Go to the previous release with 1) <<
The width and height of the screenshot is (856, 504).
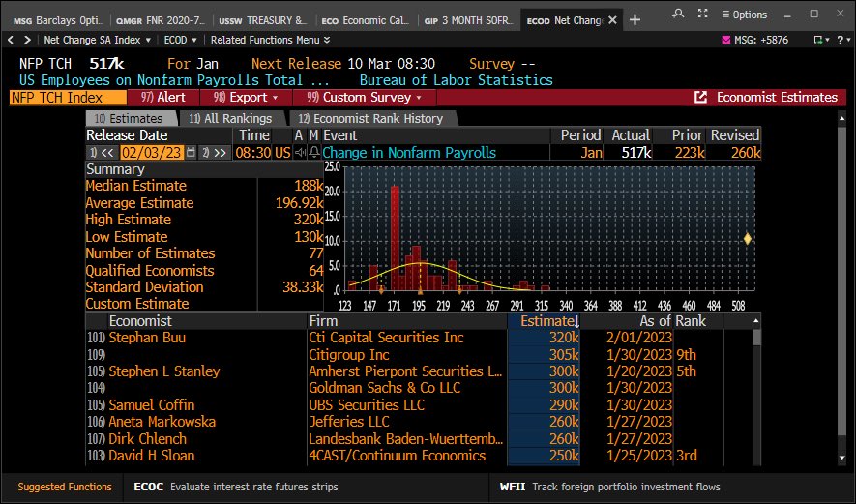pyautogui.click(x=102, y=152)
